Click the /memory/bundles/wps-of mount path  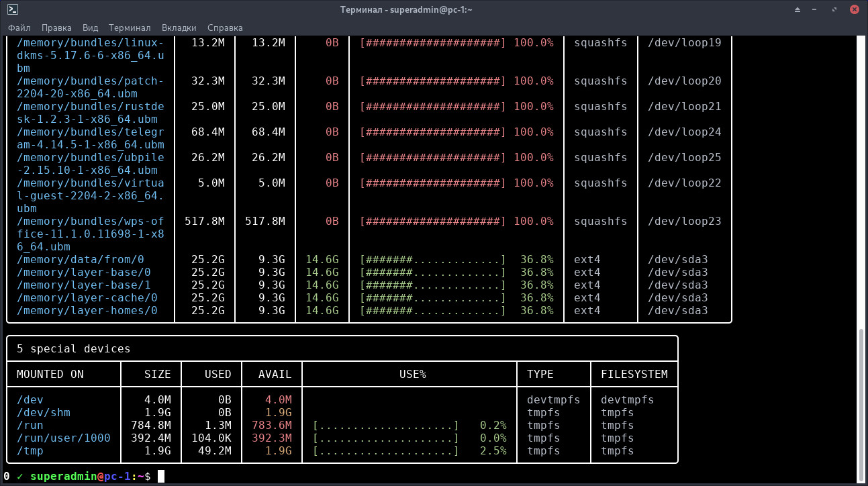[x=91, y=221]
